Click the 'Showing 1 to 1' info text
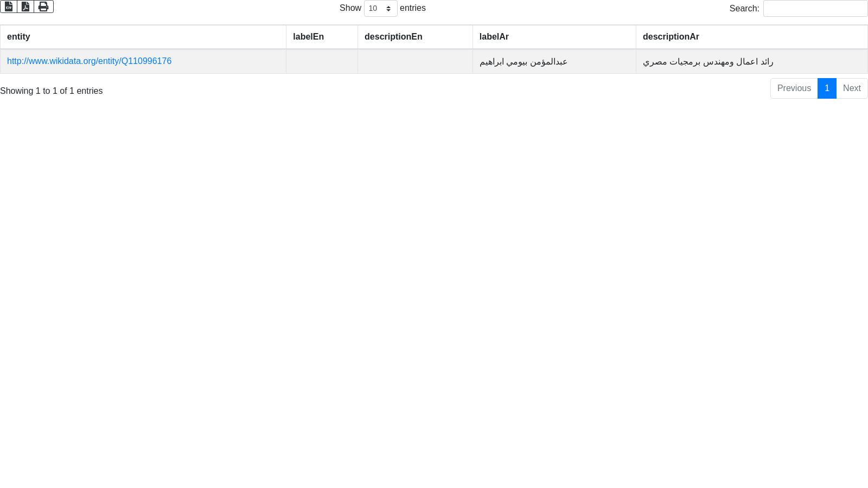 pyautogui.click(x=52, y=91)
